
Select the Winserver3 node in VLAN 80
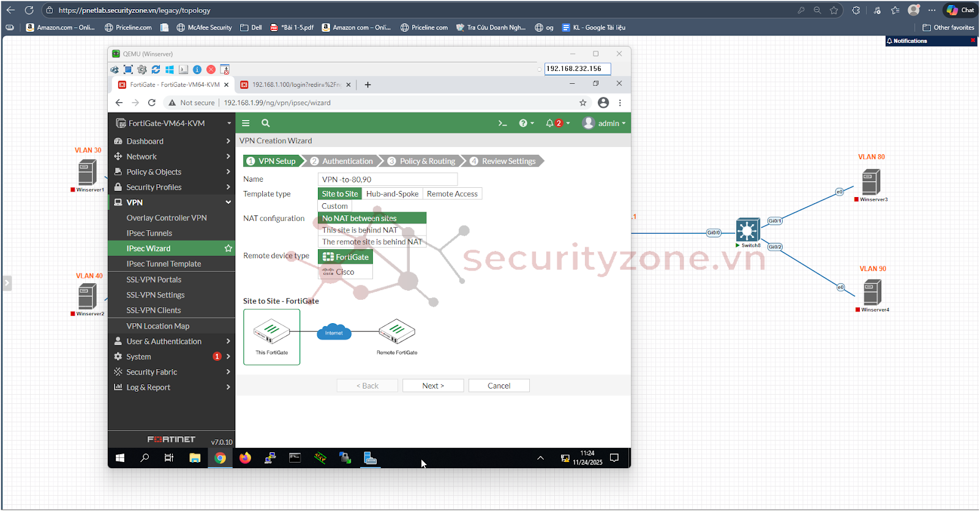[871, 182]
